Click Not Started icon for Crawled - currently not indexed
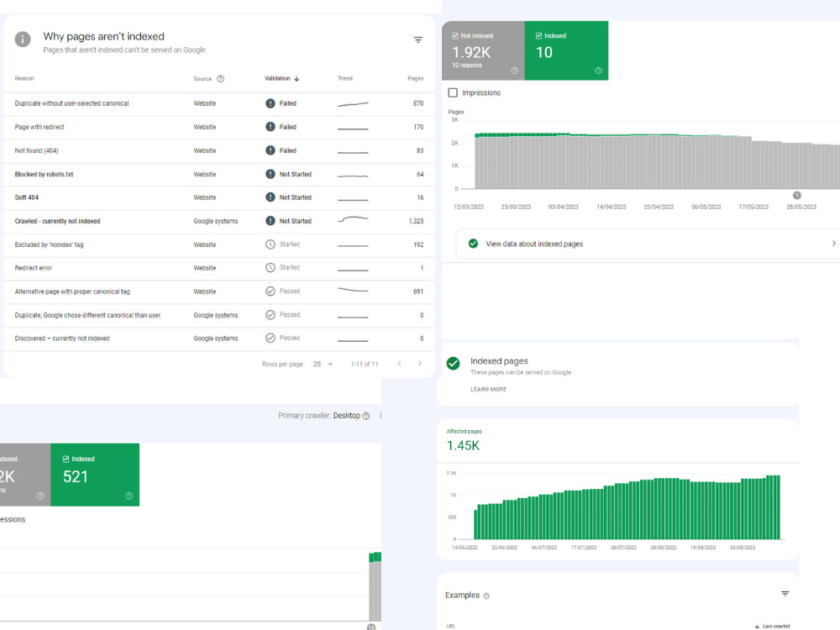 point(270,221)
